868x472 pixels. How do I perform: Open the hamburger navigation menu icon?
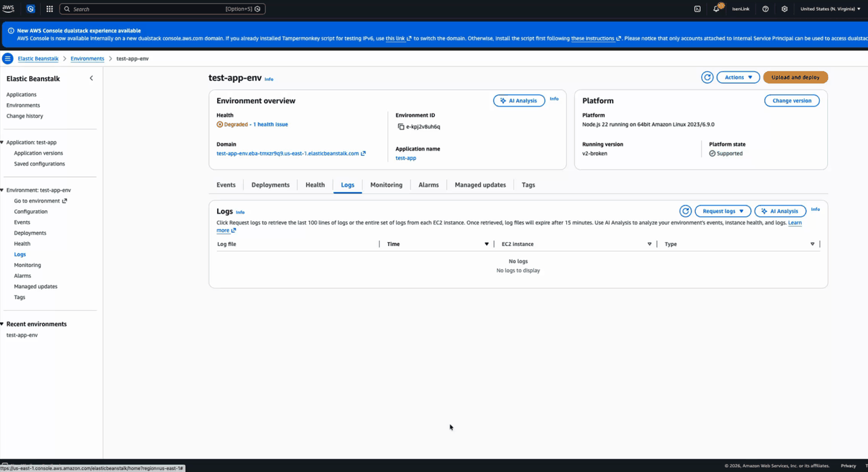(x=7, y=58)
